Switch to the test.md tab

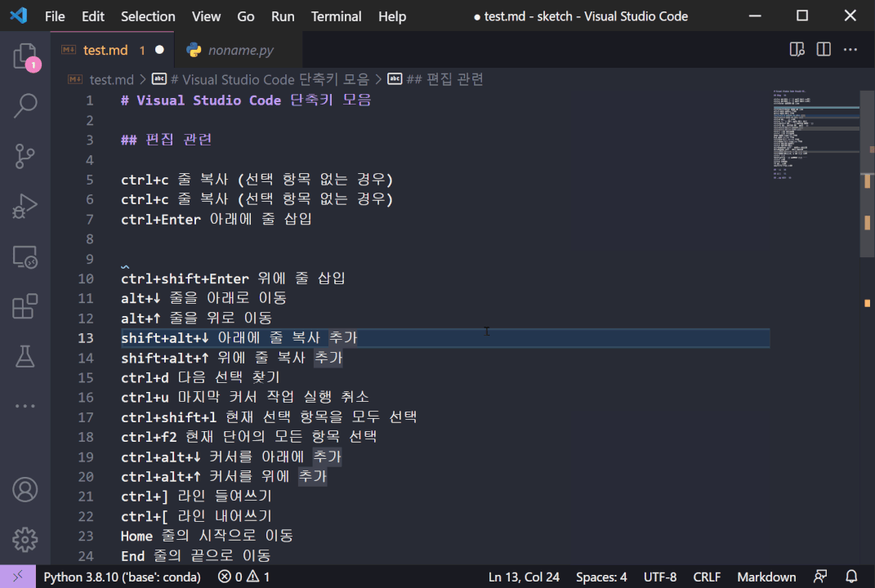(112, 50)
